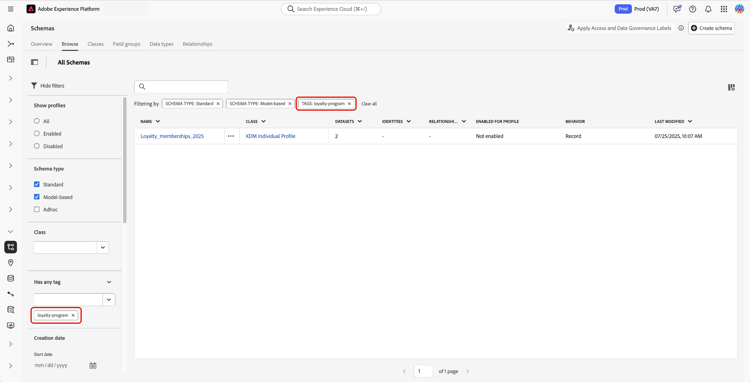Viewport: 750px width, 382px height.
Task: Uncheck the Standard schema type
Action: coord(37,184)
